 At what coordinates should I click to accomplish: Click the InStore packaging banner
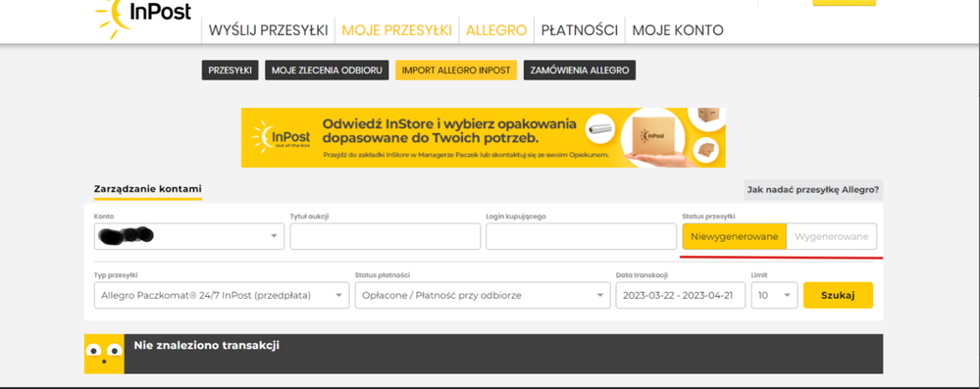483,137
